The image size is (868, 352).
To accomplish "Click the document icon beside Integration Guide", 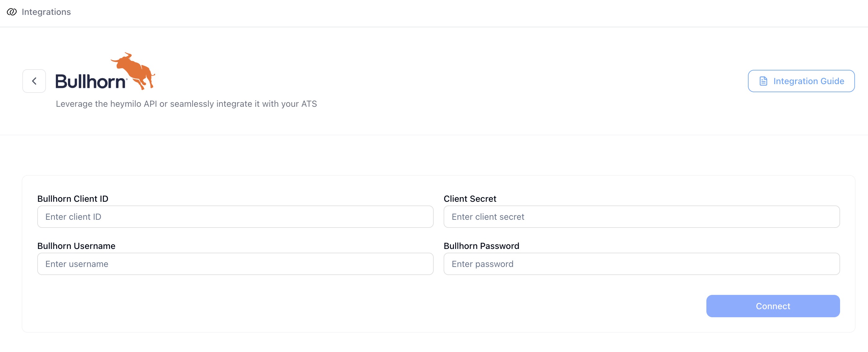I will pyautogui.click(x=763, y=81).
